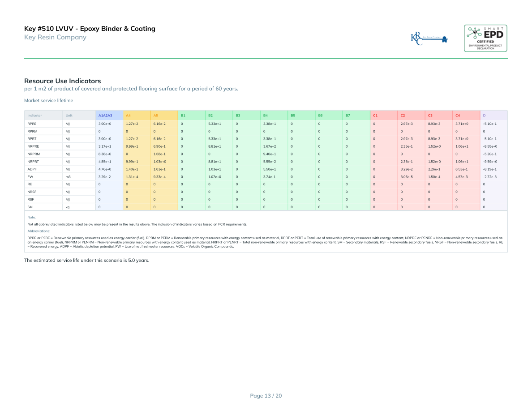
Task: Click the Market service lifetime label
Action: (48, 101)
